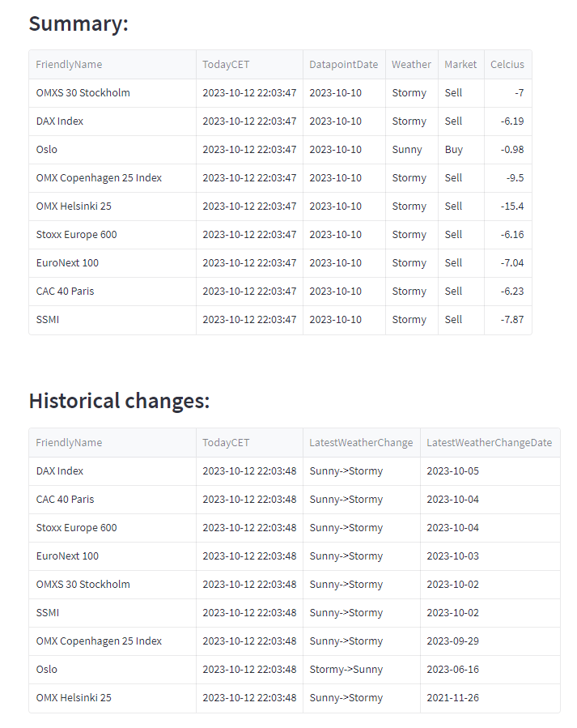The width and height of the screenshot is (577, 728).
Task: Click the Oslo row's Buy cell
Action: 454,150
